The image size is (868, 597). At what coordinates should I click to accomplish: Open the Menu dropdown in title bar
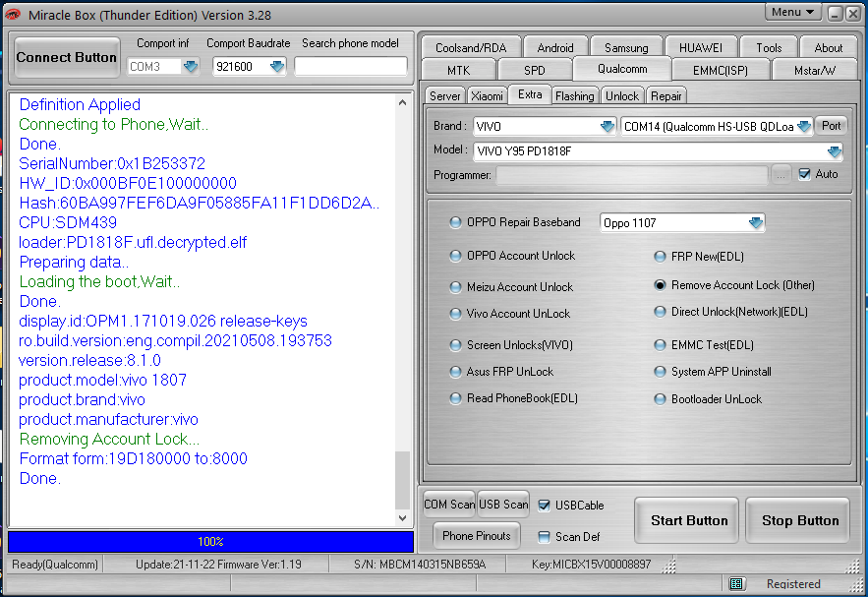point(792,12)
